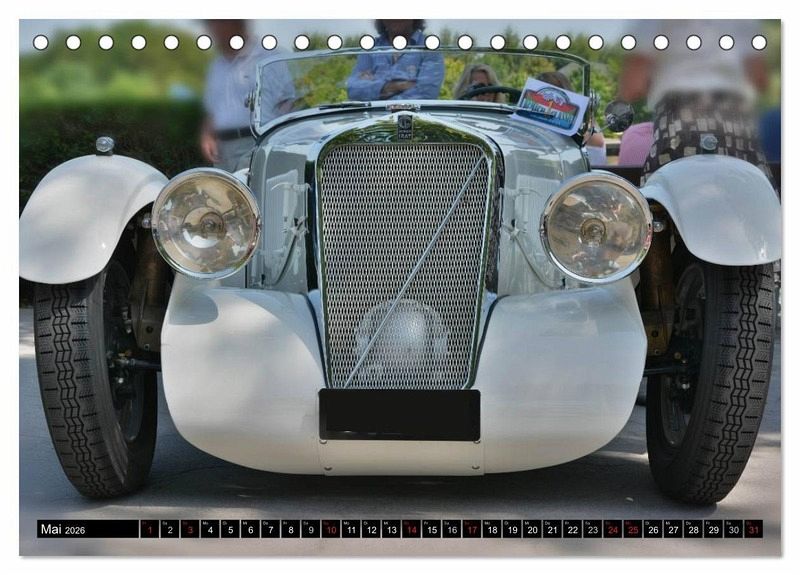Select red day 31 at strip end
This screenshot has height=575, width=800.
[x=754, y=529]
